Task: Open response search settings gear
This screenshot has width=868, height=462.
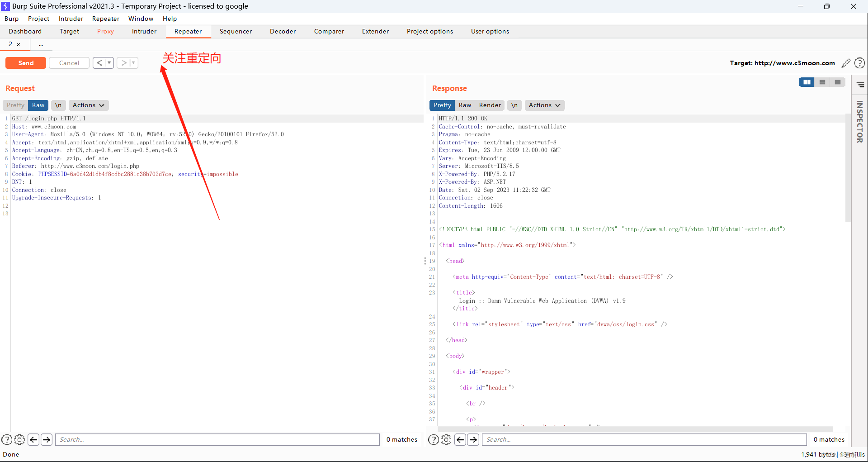Action: pos(446,439)
